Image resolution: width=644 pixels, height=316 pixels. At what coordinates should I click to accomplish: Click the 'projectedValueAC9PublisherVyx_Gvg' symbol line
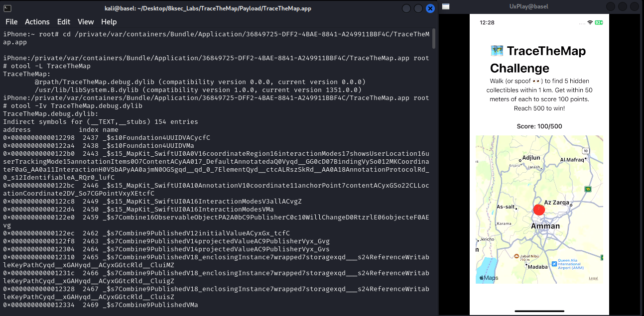pos(166,241)
